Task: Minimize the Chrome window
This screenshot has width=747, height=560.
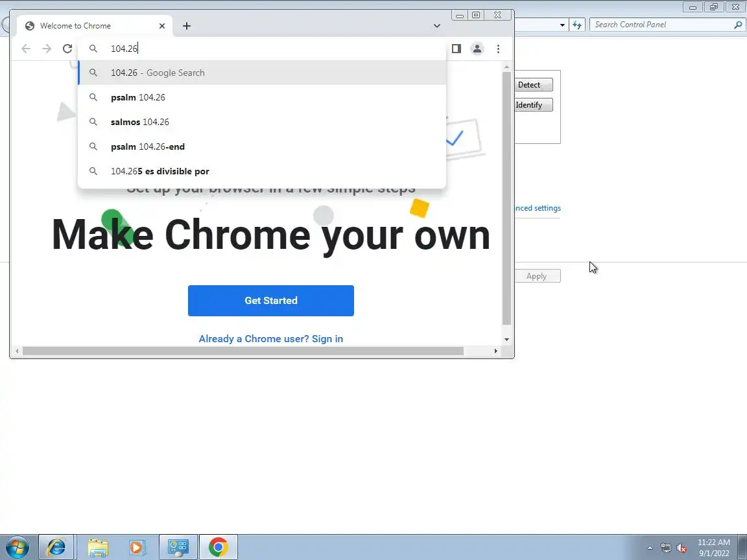Action: click(x=459, y=16)
